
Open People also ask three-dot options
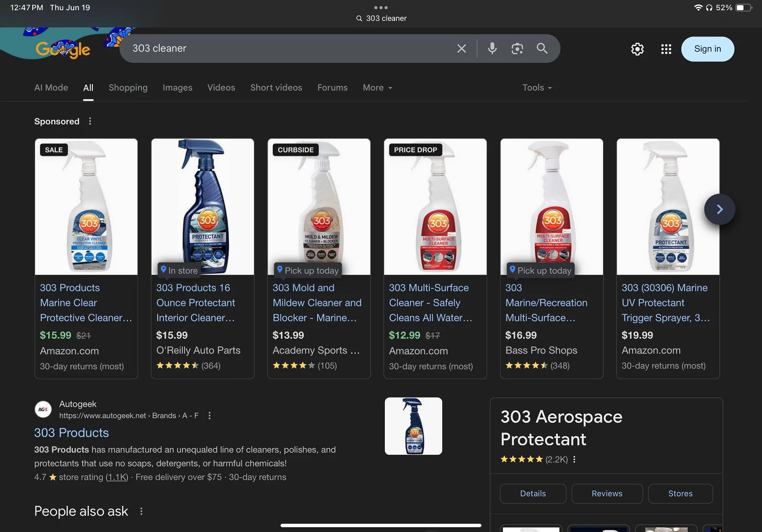click(141, 512)
